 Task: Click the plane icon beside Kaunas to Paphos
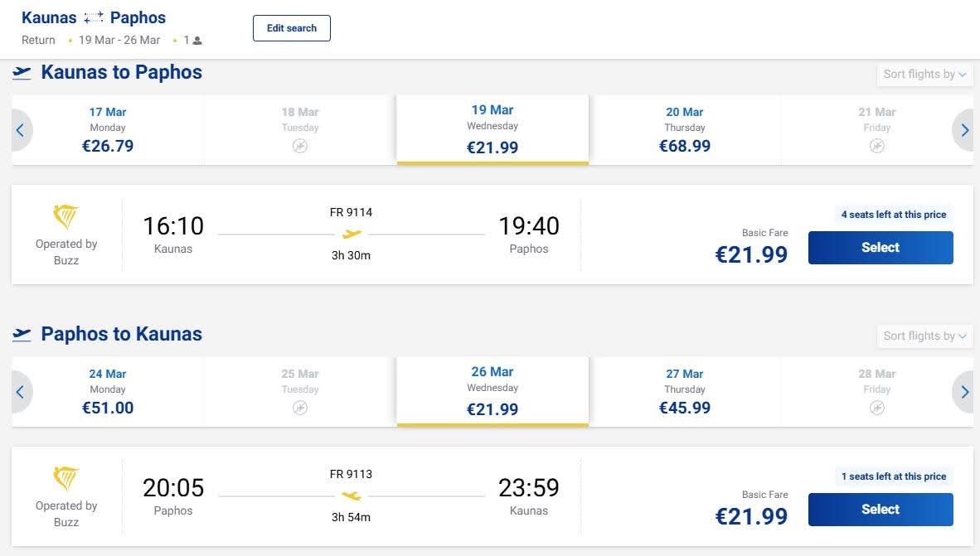click(22, 73)
